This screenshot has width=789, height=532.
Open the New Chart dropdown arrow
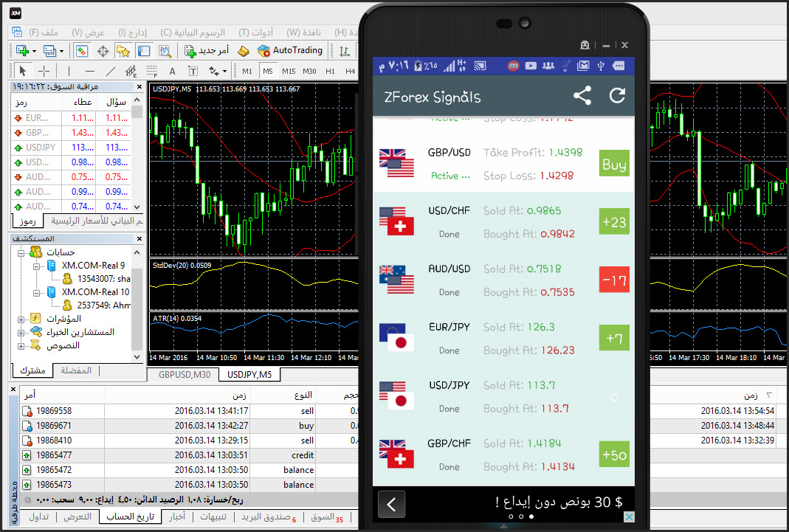(x=34, y=52)
